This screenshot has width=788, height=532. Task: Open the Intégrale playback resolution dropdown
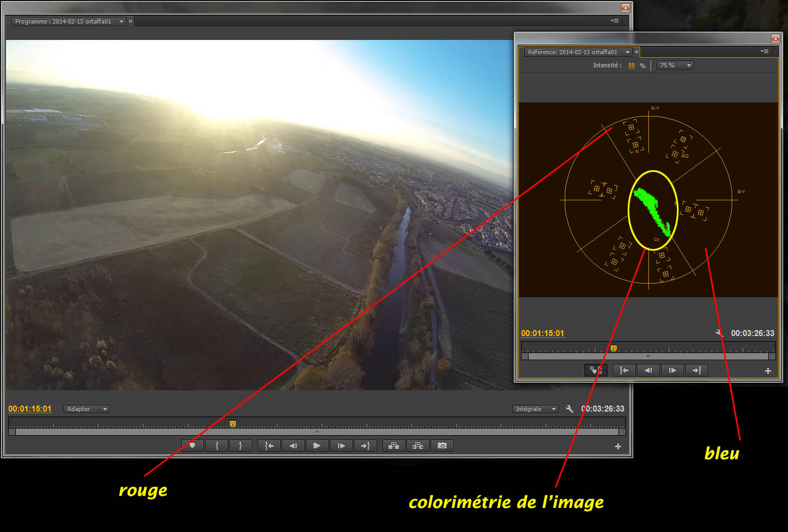536,409
